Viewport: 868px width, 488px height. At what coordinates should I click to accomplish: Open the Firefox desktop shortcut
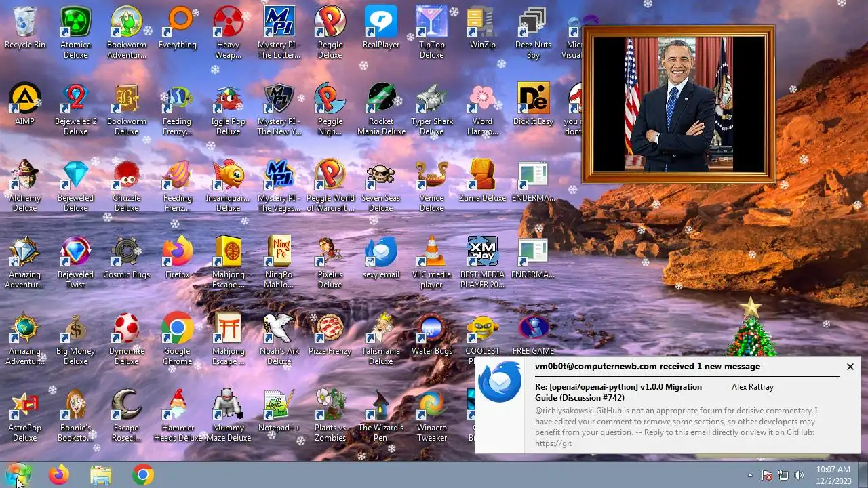click(178, 258)
